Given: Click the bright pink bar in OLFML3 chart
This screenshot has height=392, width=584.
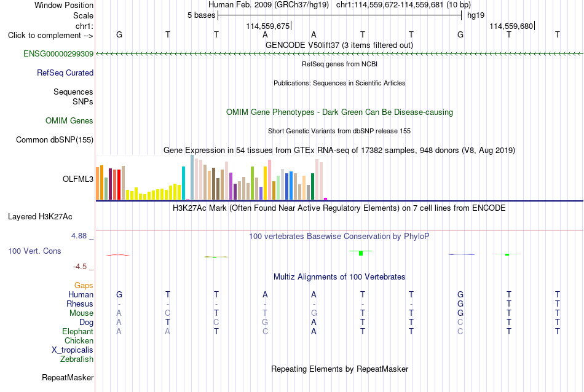Looking at the screenshot, I should click(x=270, y=180).
